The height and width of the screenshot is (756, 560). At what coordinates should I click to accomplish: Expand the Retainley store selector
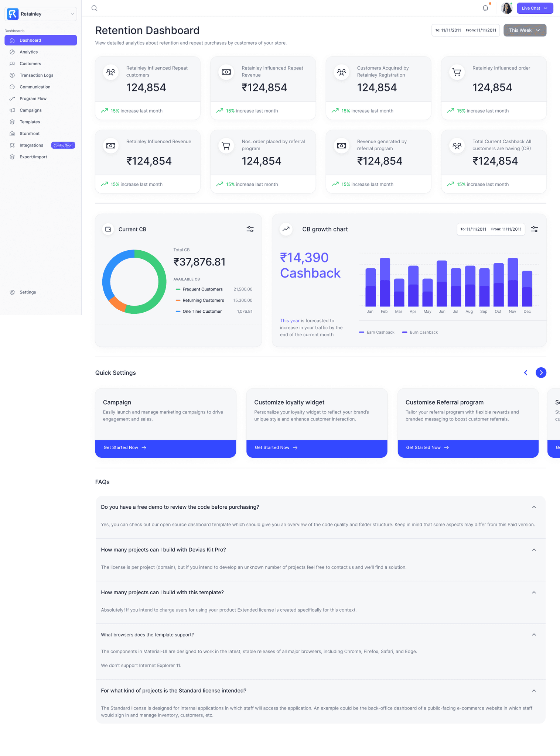(x=41, y=14)
